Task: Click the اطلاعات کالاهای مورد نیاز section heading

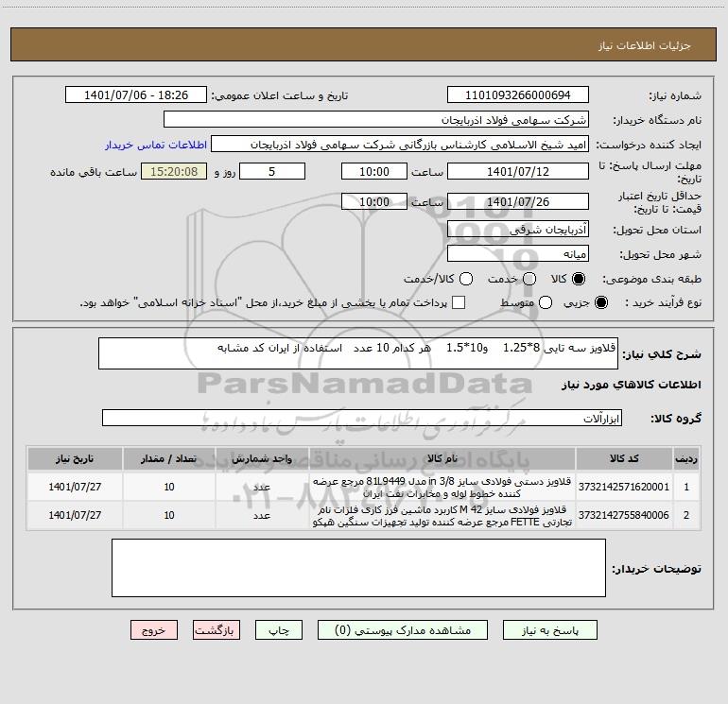Action: click(631, 385)
